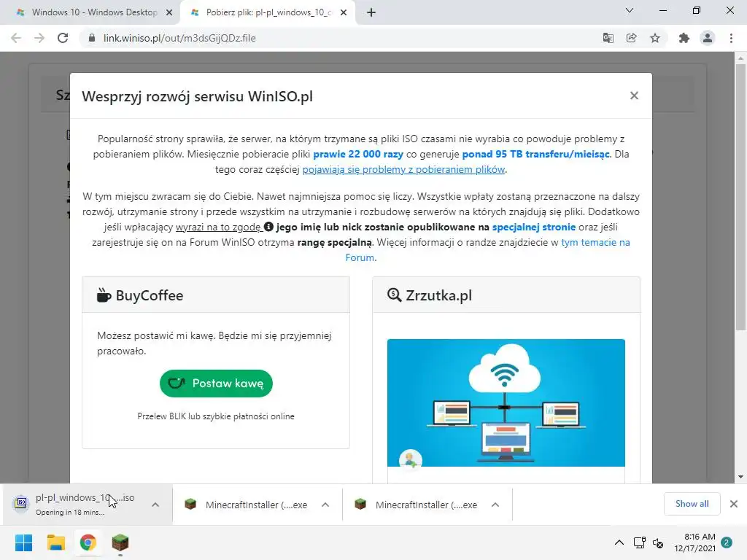Click the share page icon
This screenshot has width=747, height=560.
[632, 38]
